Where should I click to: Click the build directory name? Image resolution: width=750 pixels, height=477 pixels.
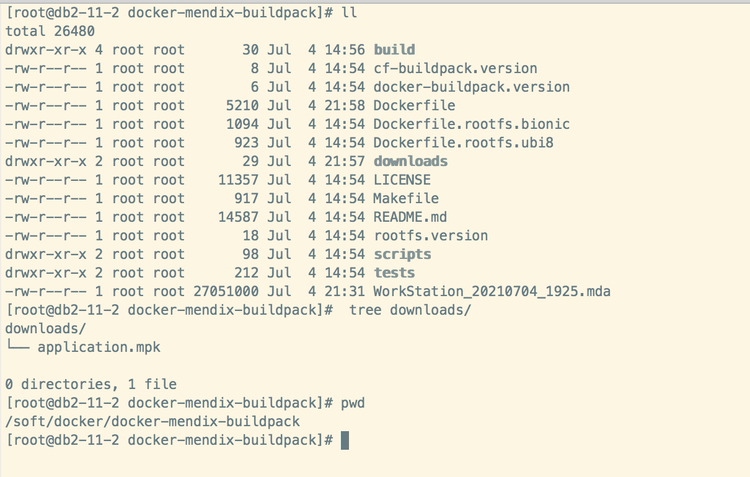[394, 50]
